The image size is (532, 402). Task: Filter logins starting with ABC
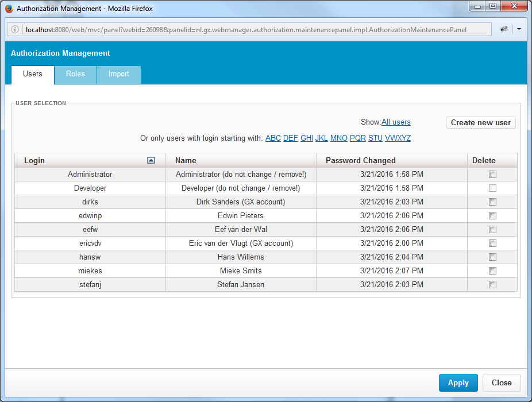273,138
